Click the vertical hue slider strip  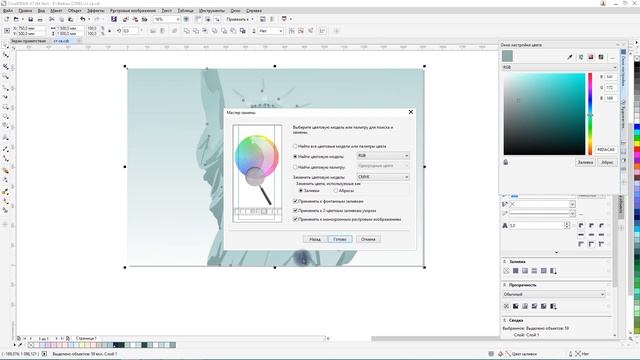(x=590, y=114)
